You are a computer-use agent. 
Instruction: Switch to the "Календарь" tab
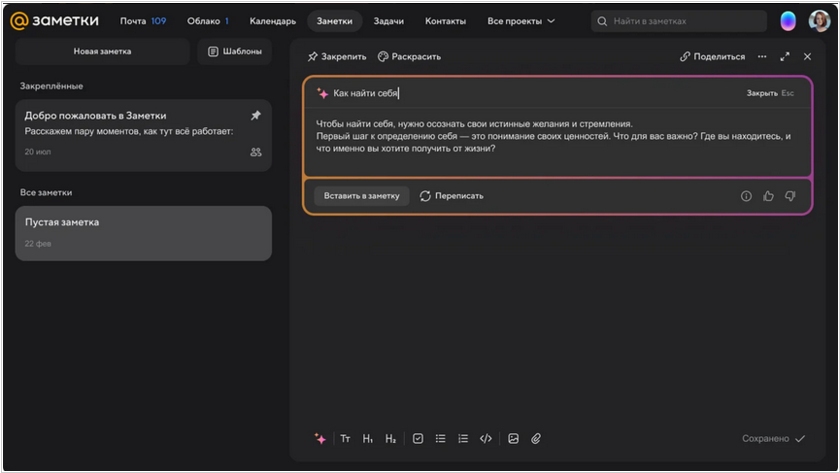tap(272, 21)
